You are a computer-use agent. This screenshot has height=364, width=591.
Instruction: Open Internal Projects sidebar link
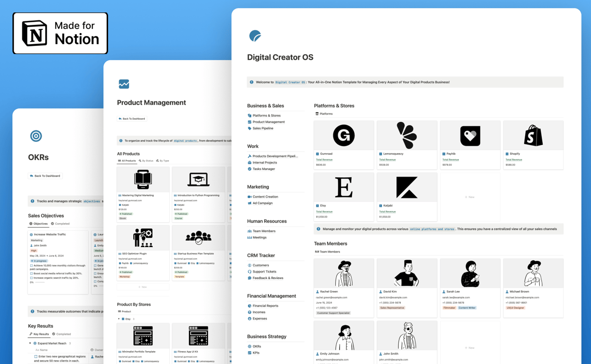(265, 163)
